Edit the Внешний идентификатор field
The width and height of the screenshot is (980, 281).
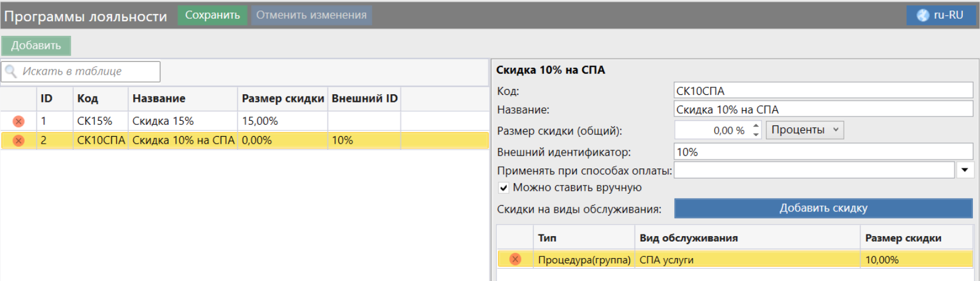click(x=823, y=152)
